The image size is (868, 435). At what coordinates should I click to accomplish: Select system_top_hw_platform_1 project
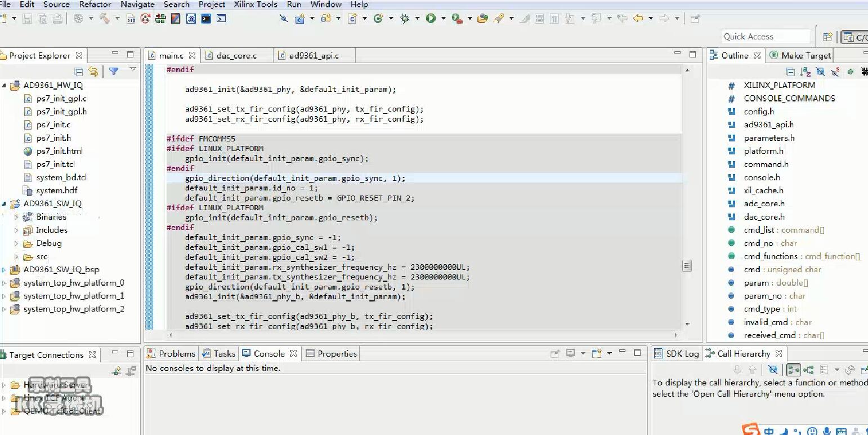coord(74,296)
